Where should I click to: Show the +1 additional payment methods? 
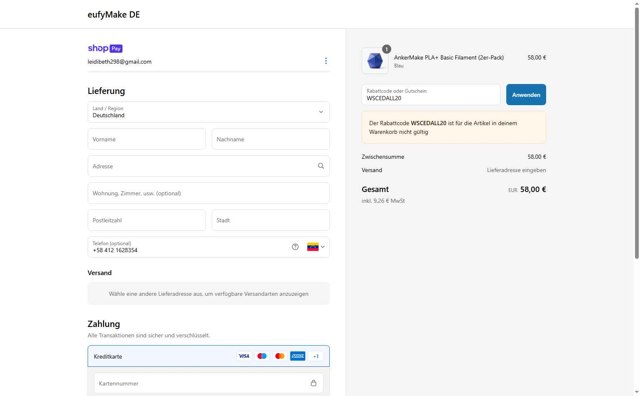coord(316,356)
